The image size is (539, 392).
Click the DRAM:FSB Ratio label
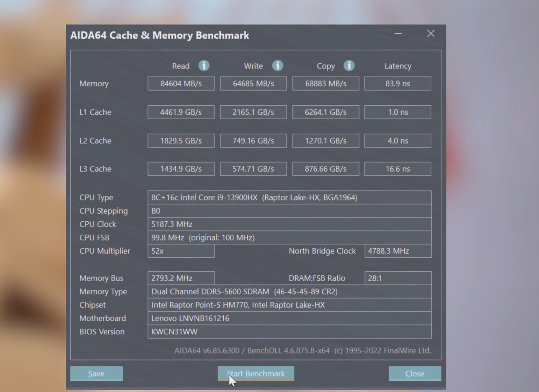(317, 278)
